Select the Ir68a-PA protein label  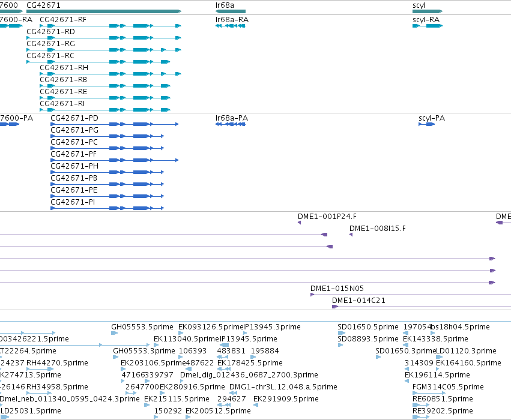point(232,118)
